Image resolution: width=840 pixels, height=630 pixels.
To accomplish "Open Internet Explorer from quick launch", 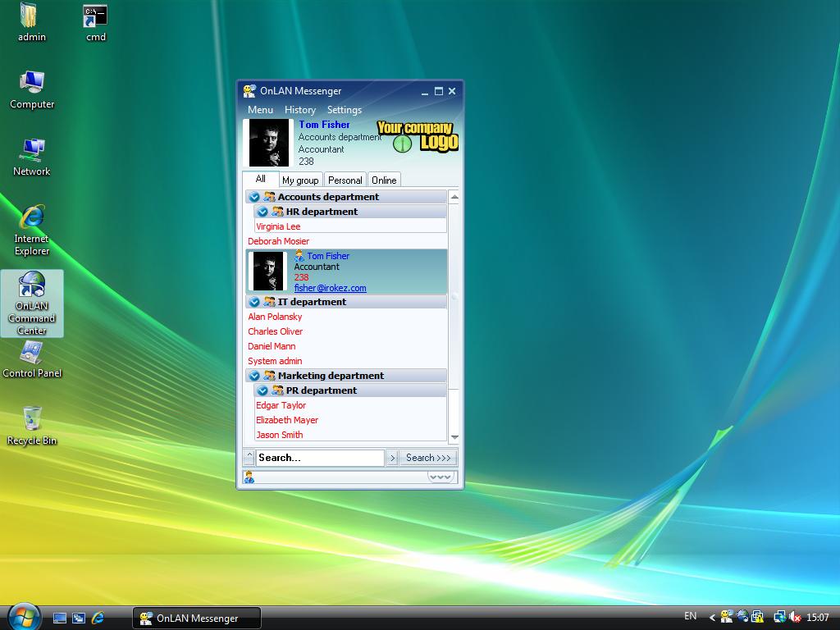I will click(98, 618).
